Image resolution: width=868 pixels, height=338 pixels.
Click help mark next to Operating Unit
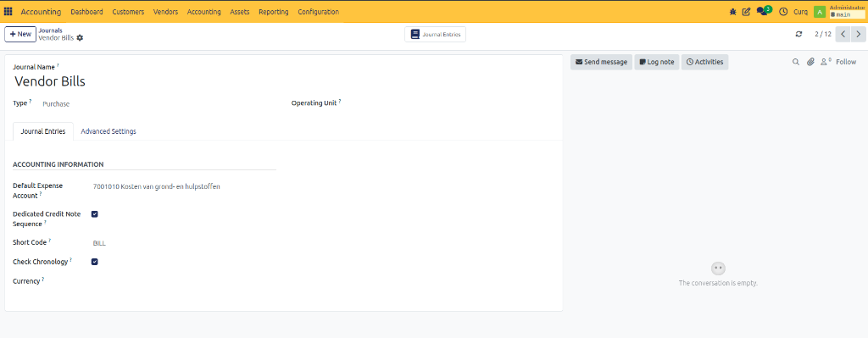click(x=340, y=102)
